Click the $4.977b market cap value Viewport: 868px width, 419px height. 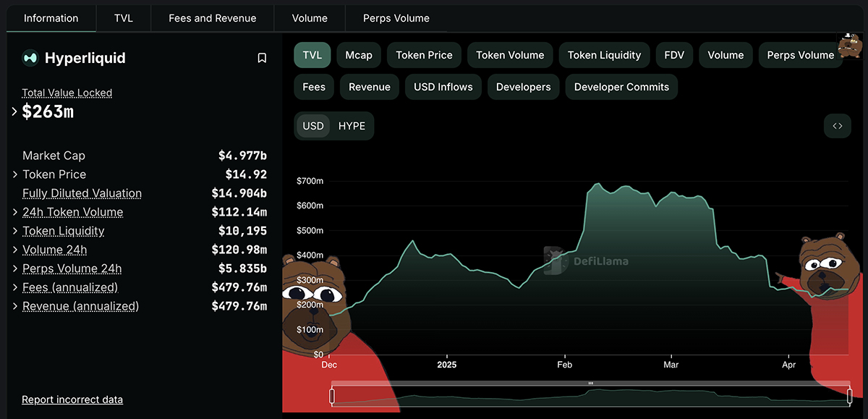pyautogui.click(x=243, y=156)
